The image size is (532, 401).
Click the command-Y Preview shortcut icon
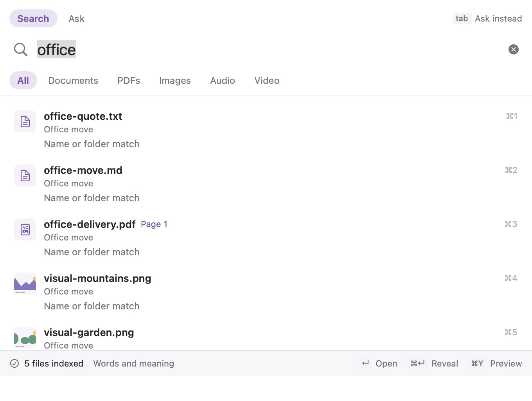[477, 363]
